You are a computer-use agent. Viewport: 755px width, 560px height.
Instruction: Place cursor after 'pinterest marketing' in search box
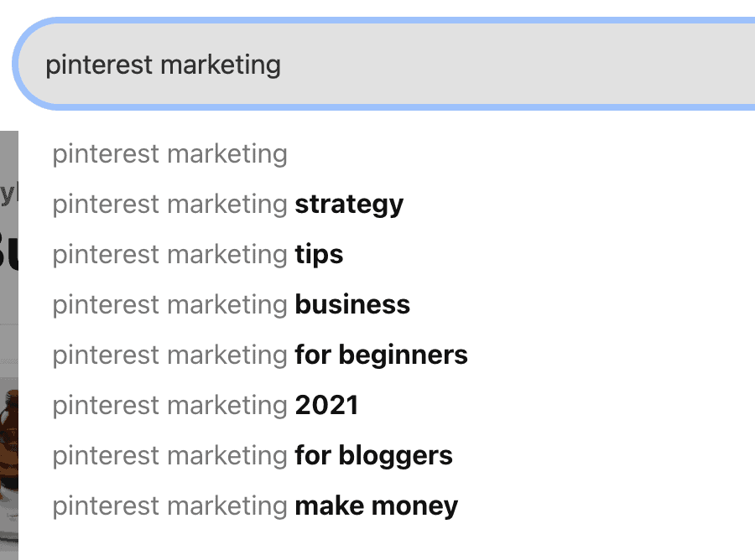coord(282,65)
